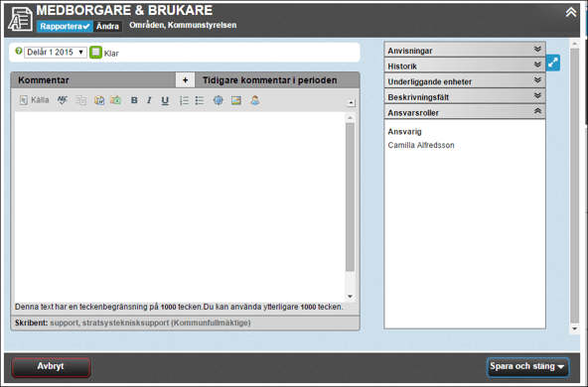The width and height of the screenshot is (588, 387).
Task: Switch to the Ändra tab
Action: 107,26
